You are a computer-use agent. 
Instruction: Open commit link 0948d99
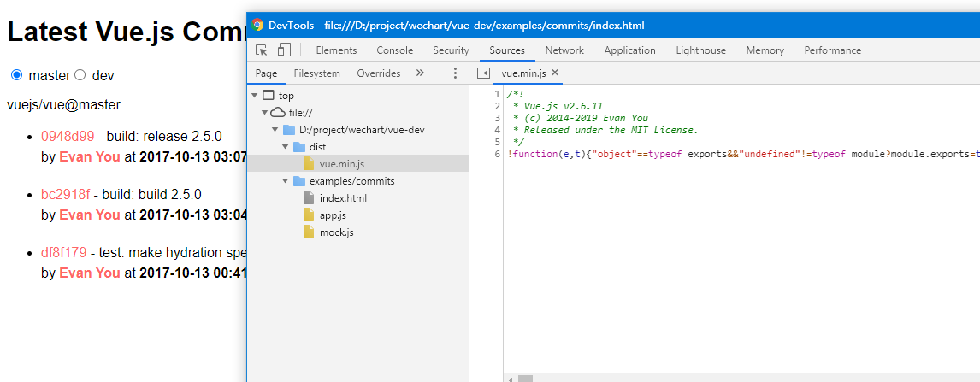(68, 136)
